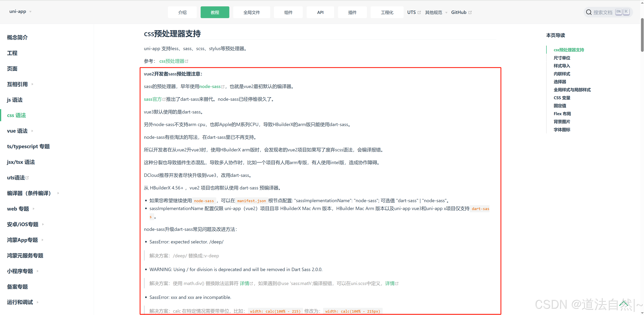Click external icon after node-sass link
Image resolution: width=644 pixels, height=315 pixels.
(x=223, y=87)
